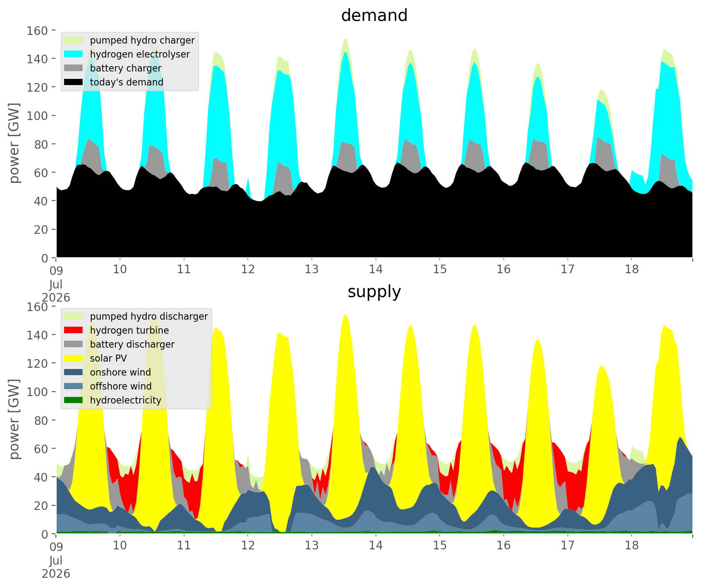The width and height of the screenshot is (701, 588).
Task: Click the dark blue onshore wind swatch
Action: point(74,372)
